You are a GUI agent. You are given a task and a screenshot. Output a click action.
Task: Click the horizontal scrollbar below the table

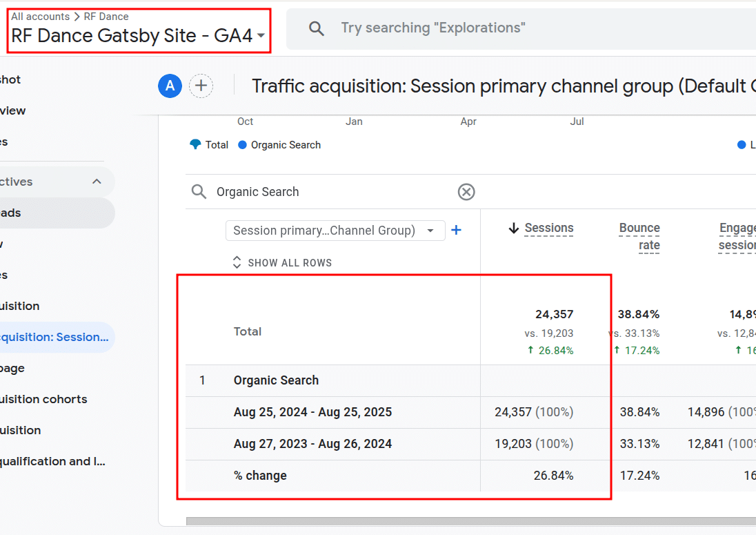[471, 521]
